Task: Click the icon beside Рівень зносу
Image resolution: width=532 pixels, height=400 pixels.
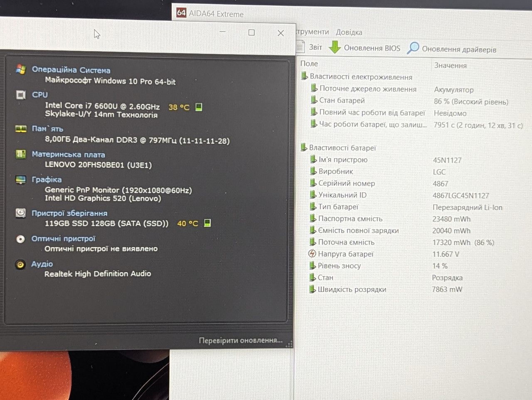Action: (313, 265)
